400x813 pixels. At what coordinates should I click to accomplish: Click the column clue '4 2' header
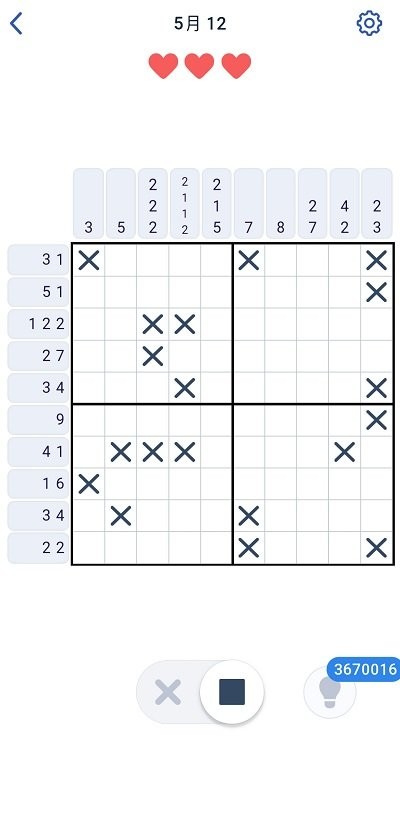(x=344, y=203)
